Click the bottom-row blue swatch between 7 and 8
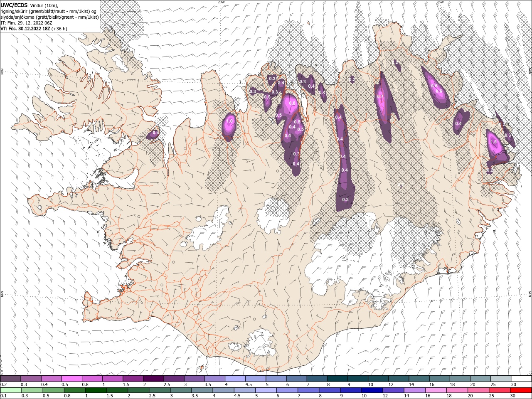 pos(308,390)
